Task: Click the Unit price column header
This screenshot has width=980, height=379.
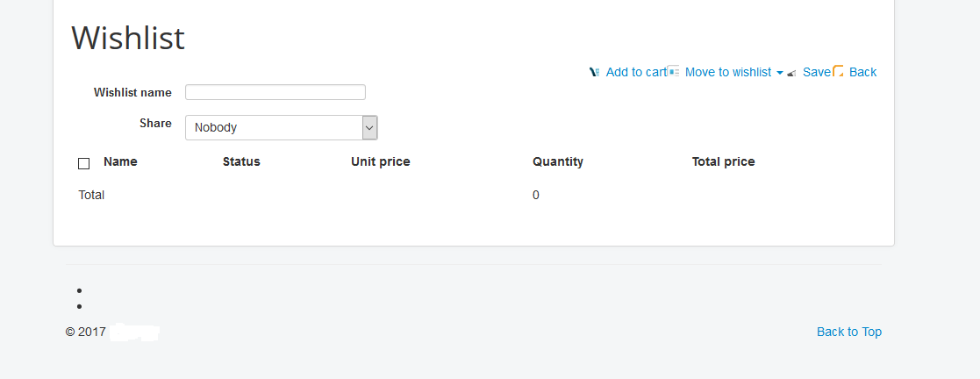Action: 380,161
